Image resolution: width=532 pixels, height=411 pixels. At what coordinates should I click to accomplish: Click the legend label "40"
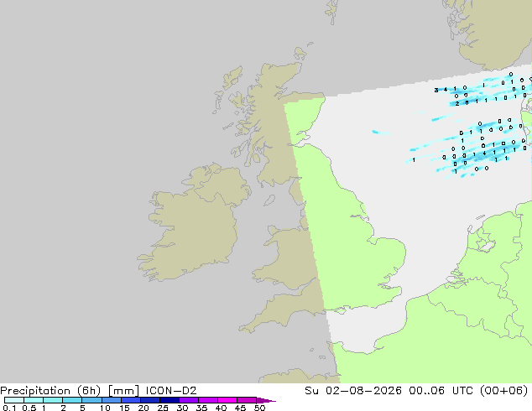click(x=221, y=408)
